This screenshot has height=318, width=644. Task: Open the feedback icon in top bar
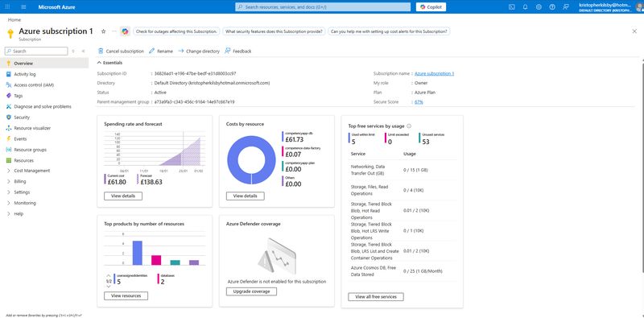point(566,7)
